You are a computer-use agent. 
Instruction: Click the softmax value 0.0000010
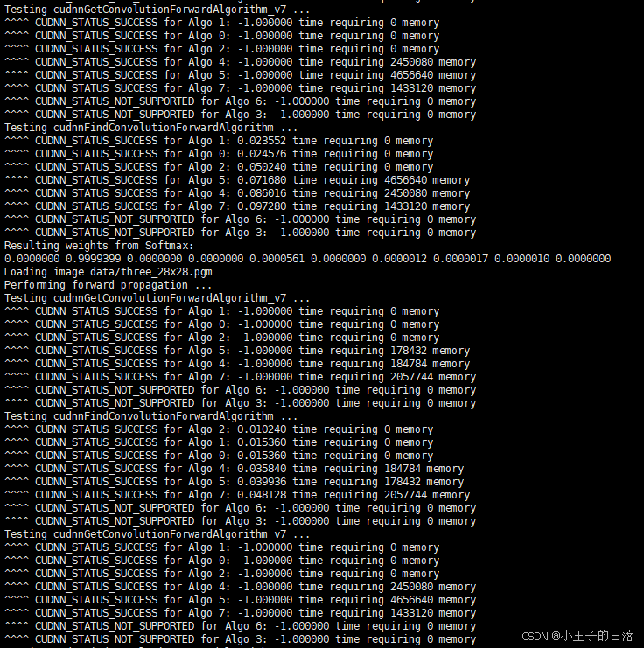tap(522, 259)
